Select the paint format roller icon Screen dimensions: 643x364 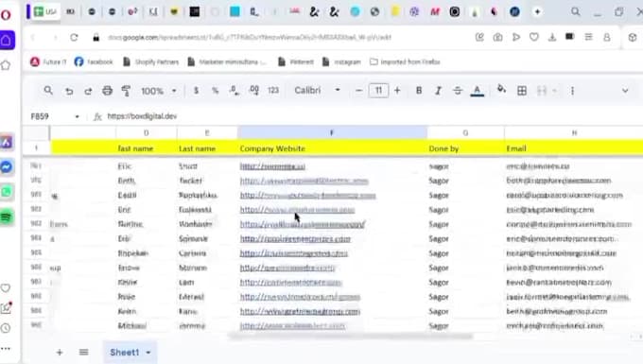(x=126, y=91)
